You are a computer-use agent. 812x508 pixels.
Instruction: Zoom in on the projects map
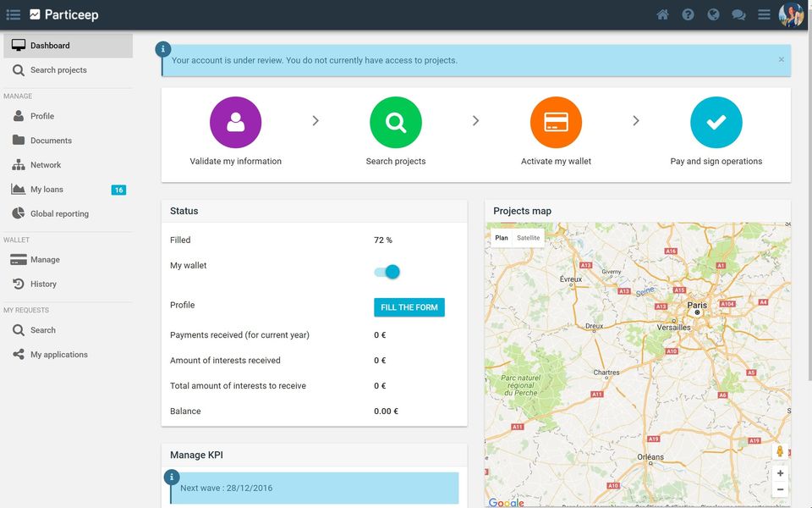pyautogui.click(x=780, y=473)
